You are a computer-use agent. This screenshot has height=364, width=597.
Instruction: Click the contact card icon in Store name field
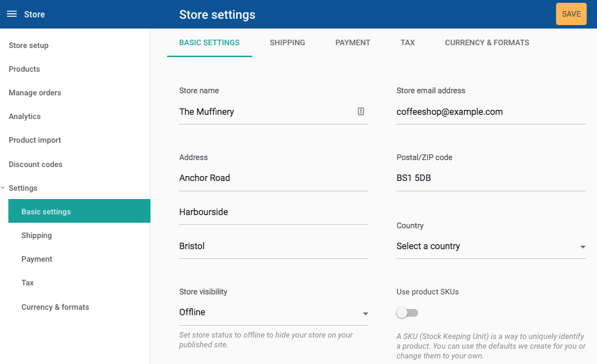coord(361,111)
